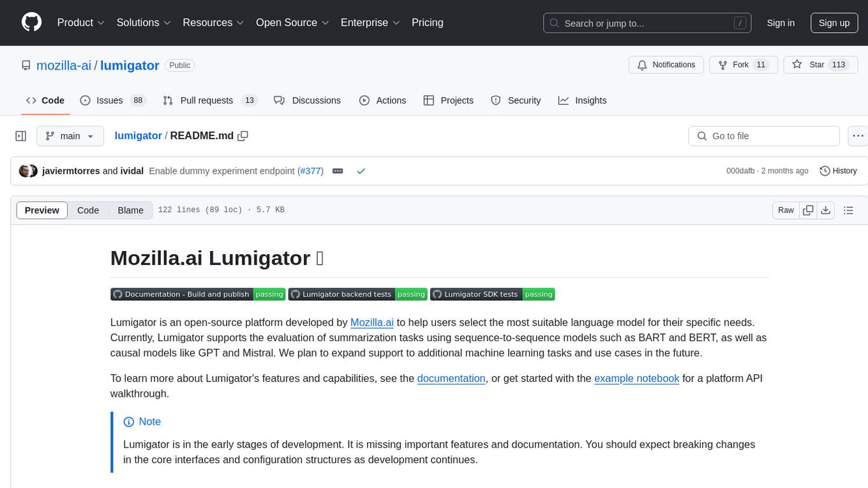
Task: Open the main branch selector
Action: (70, 136)
